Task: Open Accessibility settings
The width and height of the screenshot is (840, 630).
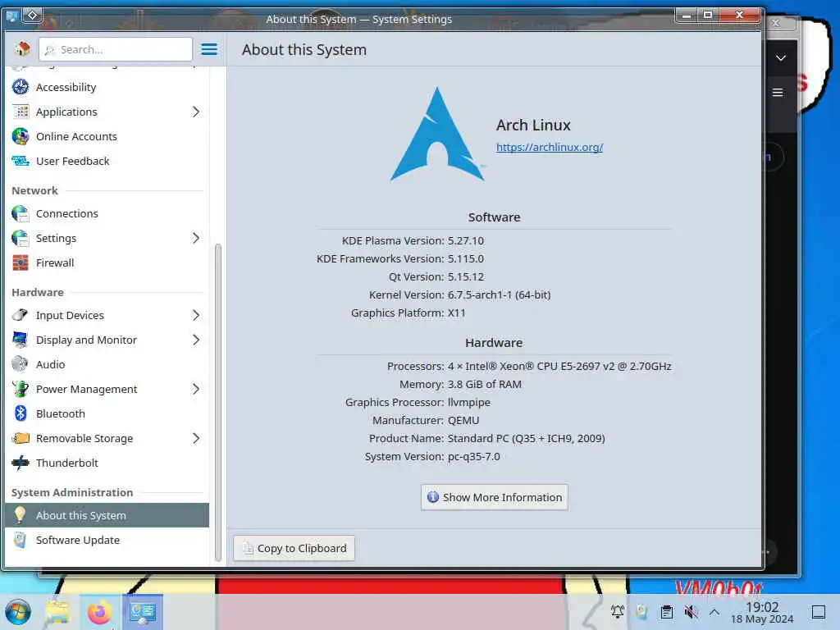Action: pos(107,87)
